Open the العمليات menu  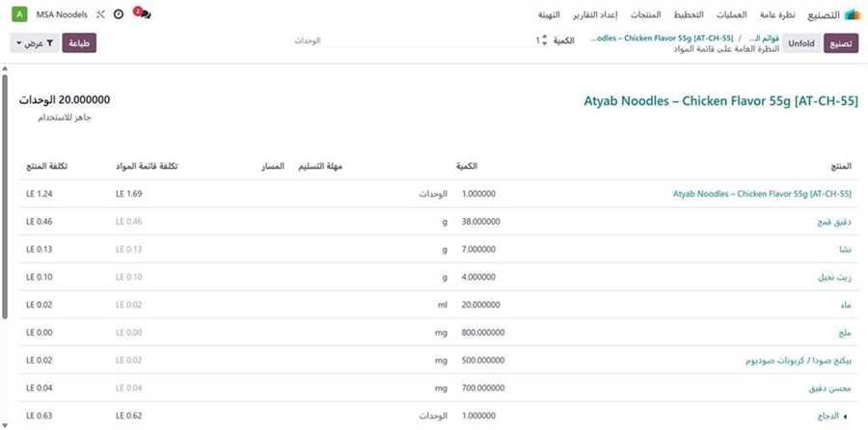(732, 14)
